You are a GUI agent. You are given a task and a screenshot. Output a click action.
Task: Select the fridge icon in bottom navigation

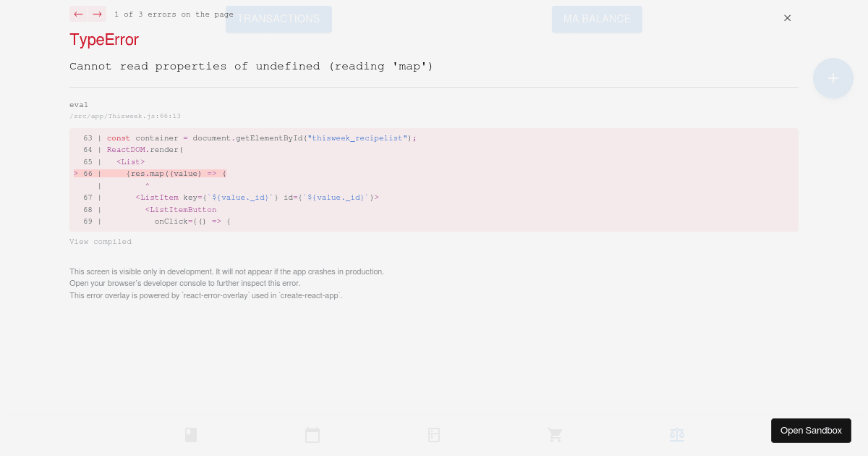coord(434,435)
